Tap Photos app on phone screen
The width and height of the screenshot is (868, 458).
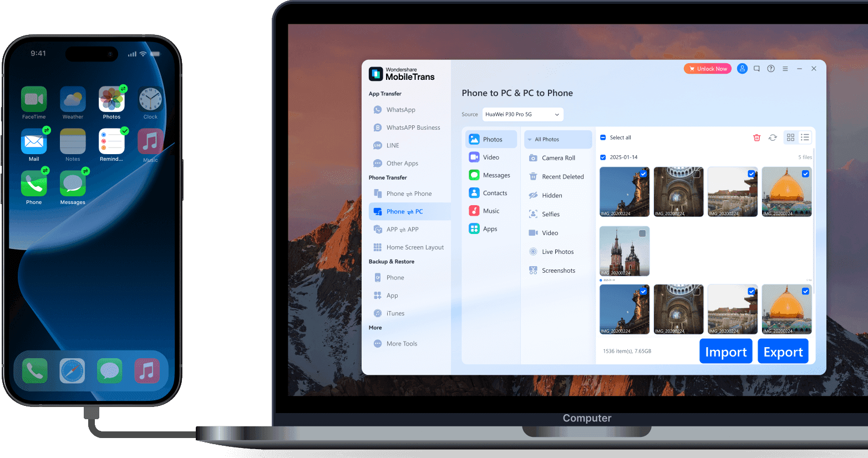click(111, 99)
